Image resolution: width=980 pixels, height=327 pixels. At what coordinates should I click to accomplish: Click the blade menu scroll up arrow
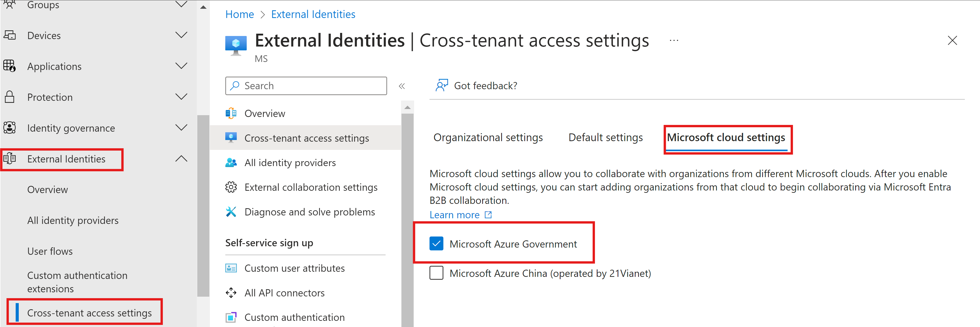(407, 107)
